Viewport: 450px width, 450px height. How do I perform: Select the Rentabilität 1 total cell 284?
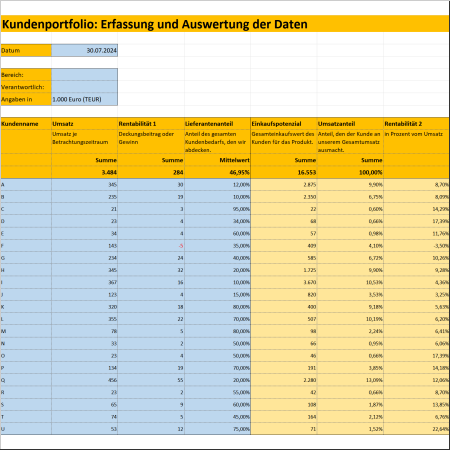pos(151,172)
